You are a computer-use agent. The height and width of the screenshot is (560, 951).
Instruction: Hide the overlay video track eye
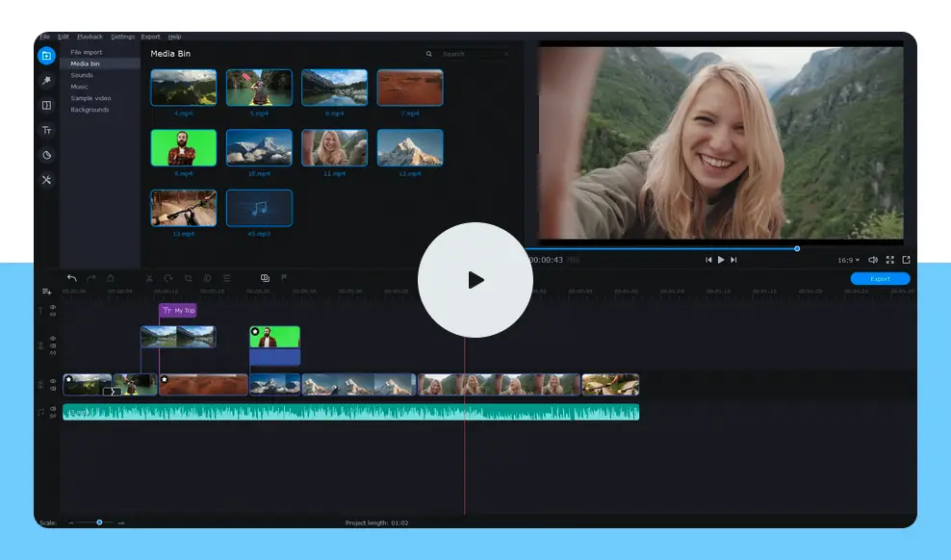(53, 339)
